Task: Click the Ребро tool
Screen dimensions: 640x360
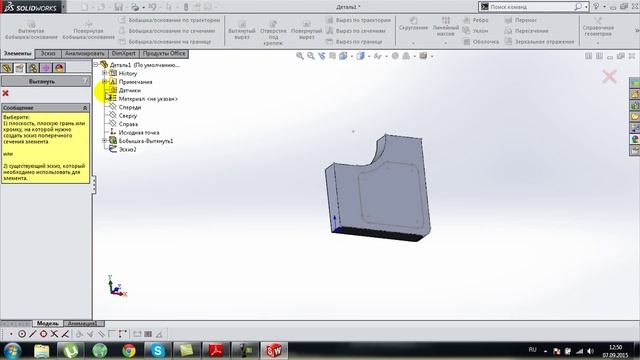Action: click(476, 20)
